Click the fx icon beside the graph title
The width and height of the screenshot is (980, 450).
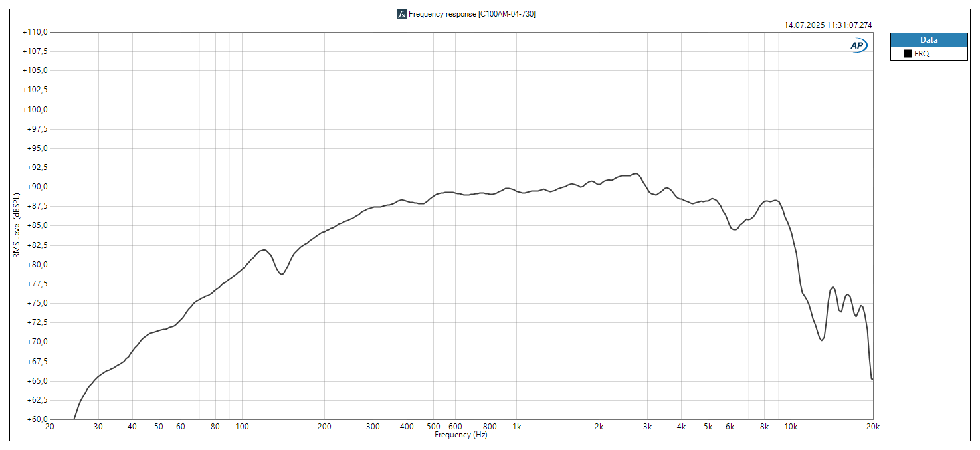[401, 14]
